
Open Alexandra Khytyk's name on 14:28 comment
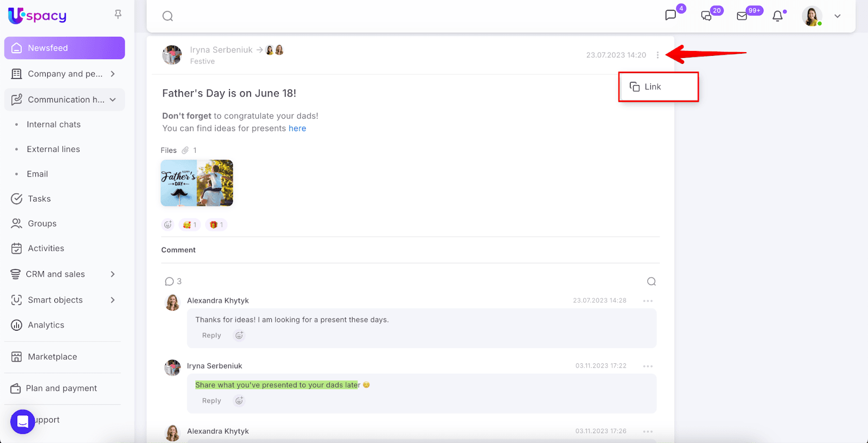click(x=218, y=300)
